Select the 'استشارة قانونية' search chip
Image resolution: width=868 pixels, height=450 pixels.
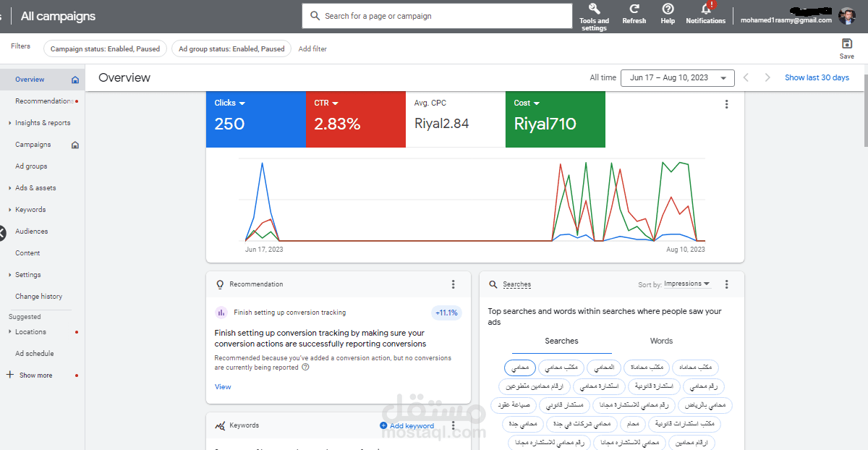654,386
